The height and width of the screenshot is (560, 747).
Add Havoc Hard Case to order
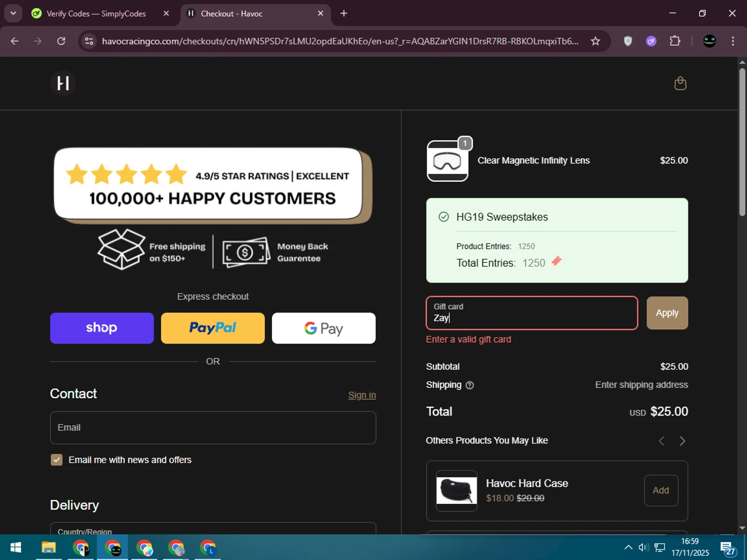click(661, 490)
